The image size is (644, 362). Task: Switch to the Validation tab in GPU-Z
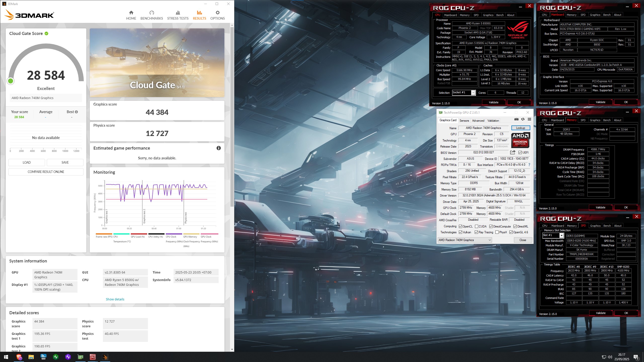tap(493, 121)
